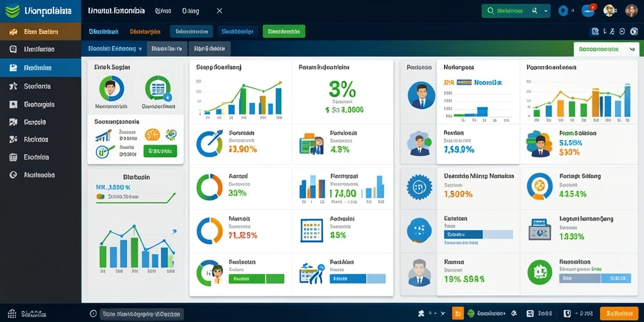The height and width of the screenshot is (322, 644).
Task: Open the white dropdown below the top-right toolbar
Action: (606, 49)
